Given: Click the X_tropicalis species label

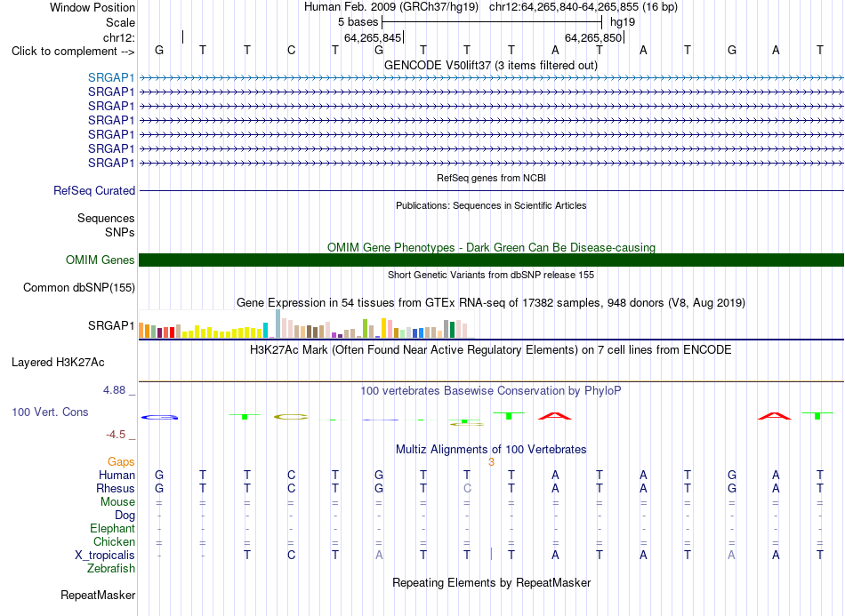Looking at the screenshot, I should tap(105, 556).
